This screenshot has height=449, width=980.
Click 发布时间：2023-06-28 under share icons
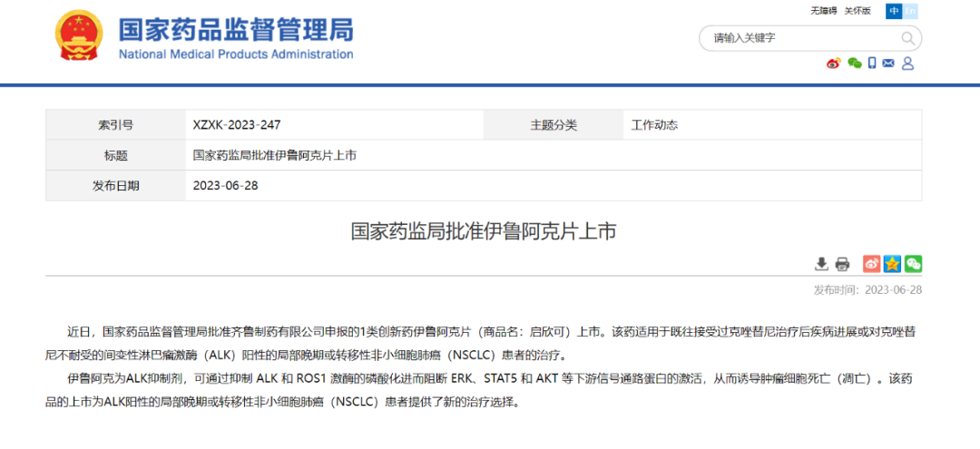[867, 290]
